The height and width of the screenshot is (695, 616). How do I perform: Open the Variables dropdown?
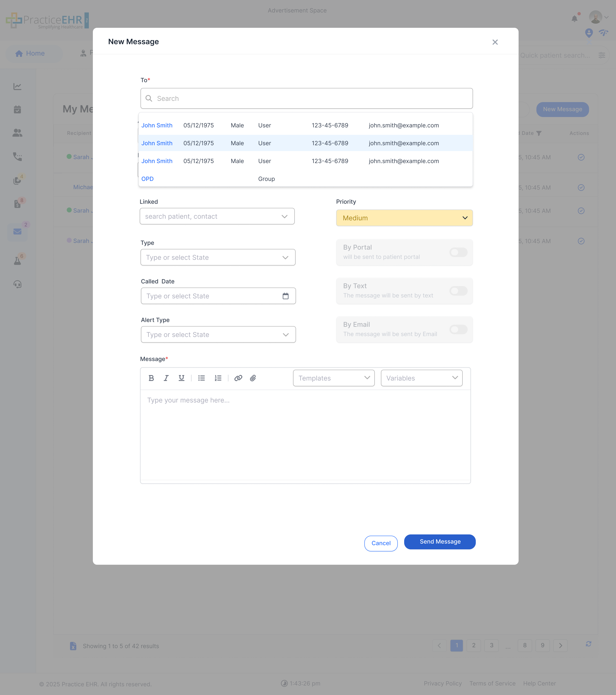click(421, 378)
